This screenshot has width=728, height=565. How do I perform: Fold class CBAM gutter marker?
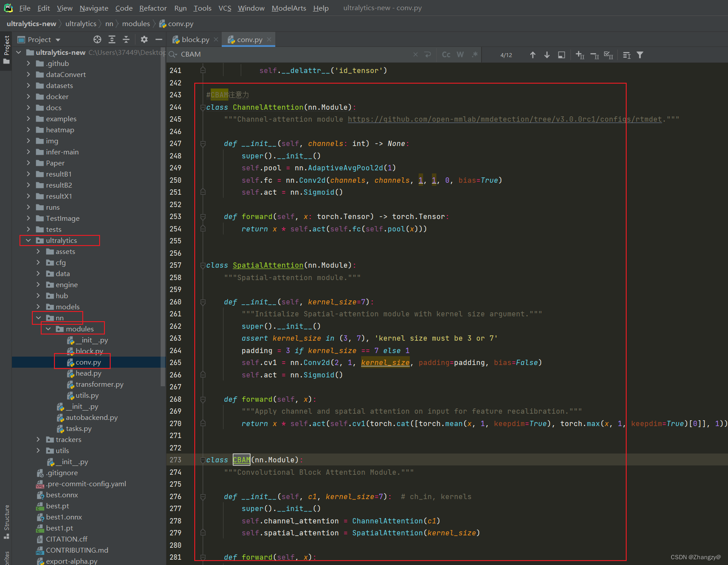tap(203, 460)
